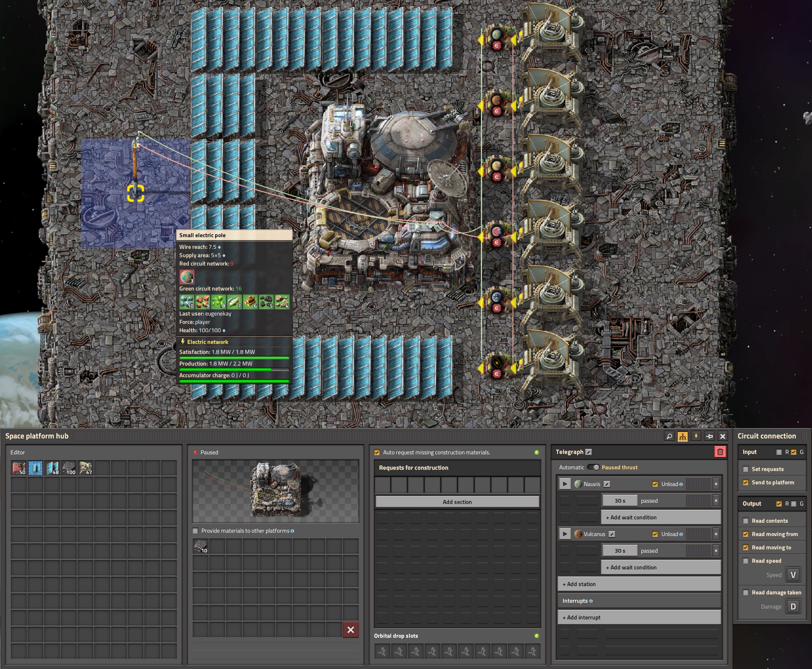Flip the Automatic / Paused thrust switch
The height and width of the screenshot is (669, 812).
click(x=593, y=467)
